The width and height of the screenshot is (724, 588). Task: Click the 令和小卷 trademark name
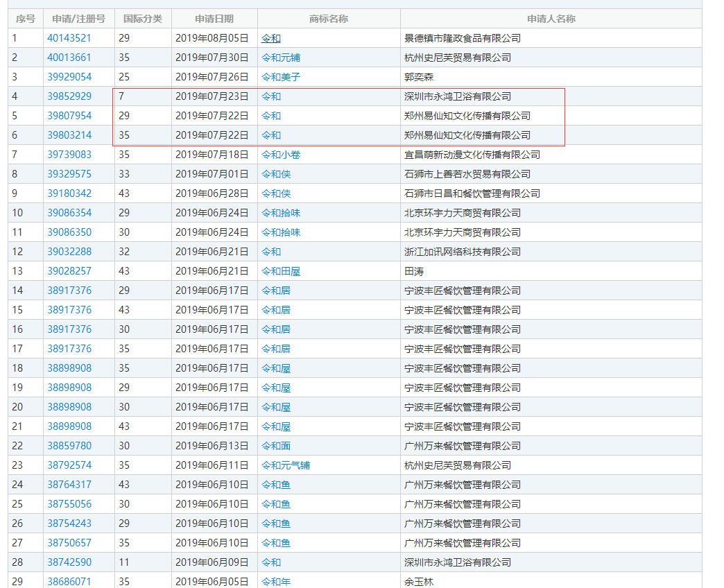coord(281,155)
